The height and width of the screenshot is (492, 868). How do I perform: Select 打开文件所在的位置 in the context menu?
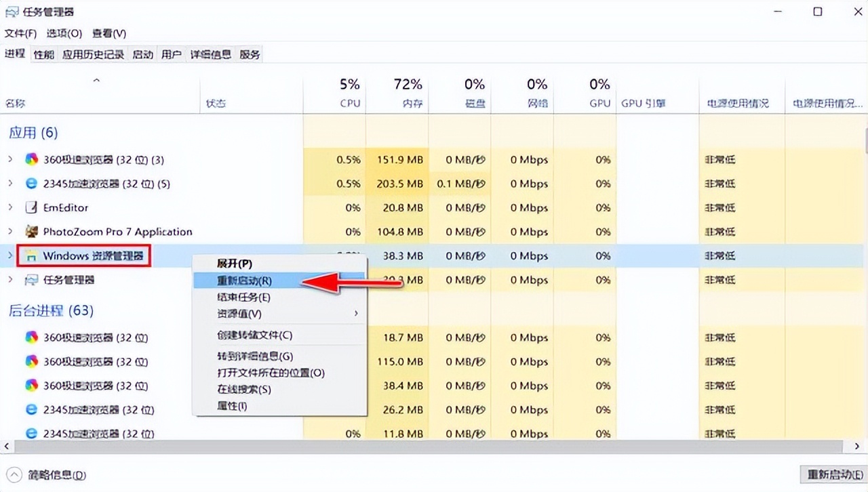252,373
